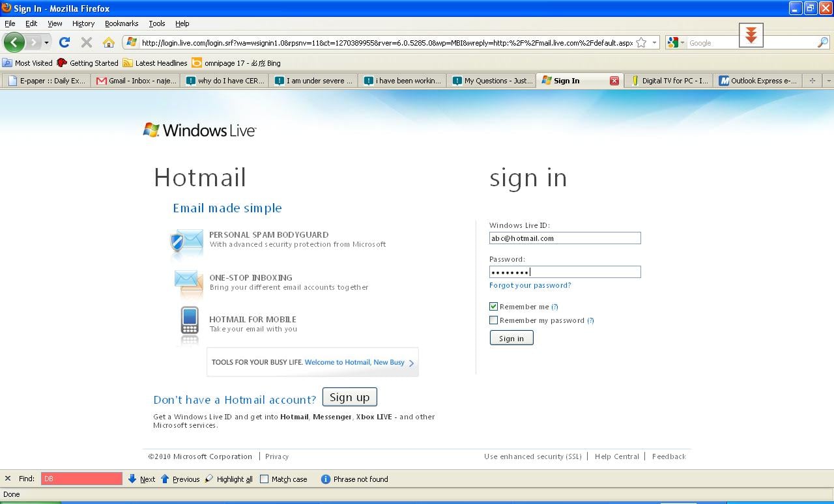Switch to the My Questions tab
The image size is (834, 504).
[491, 81]
